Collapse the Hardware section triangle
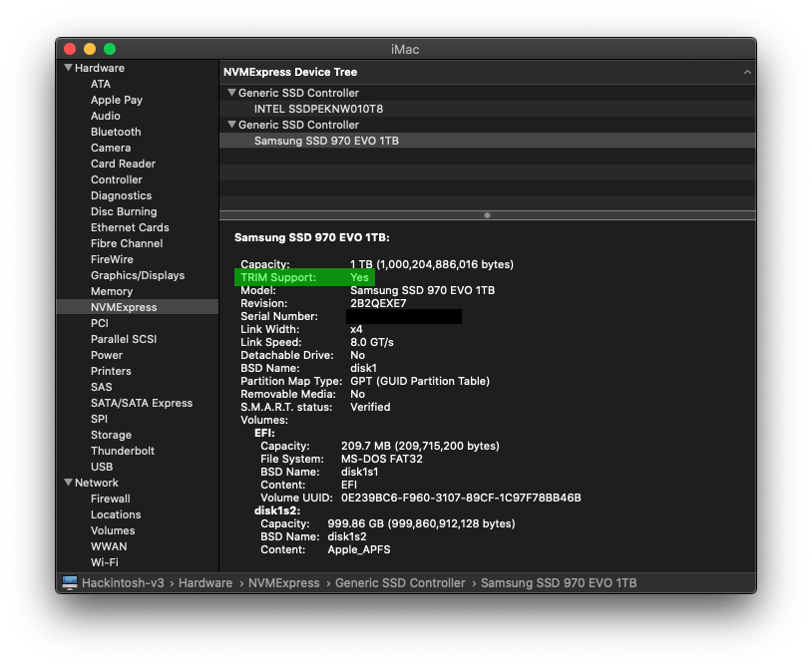The width and height of the screenshot is (812, 667). 68,68
